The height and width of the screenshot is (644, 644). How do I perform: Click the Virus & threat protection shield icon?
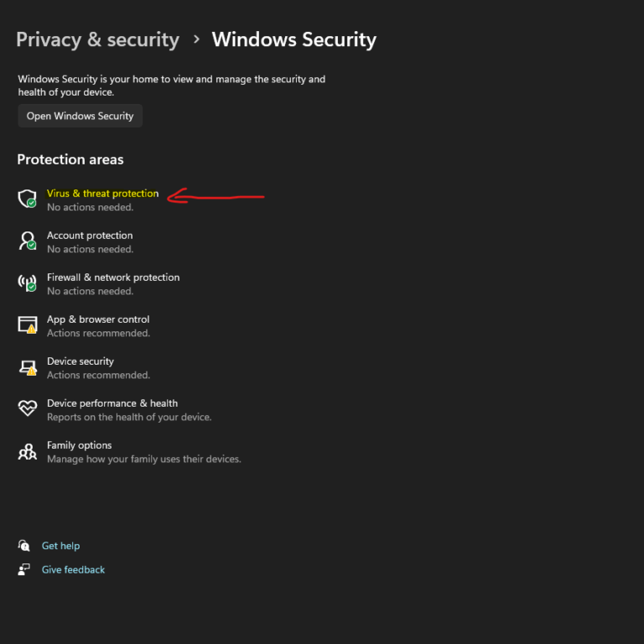click(x=28, y=199)
